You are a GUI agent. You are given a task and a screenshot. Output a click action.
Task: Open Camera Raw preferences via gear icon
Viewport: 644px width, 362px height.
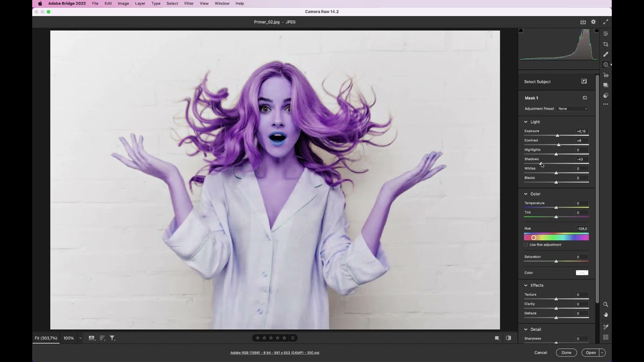(x=593, y=22)
